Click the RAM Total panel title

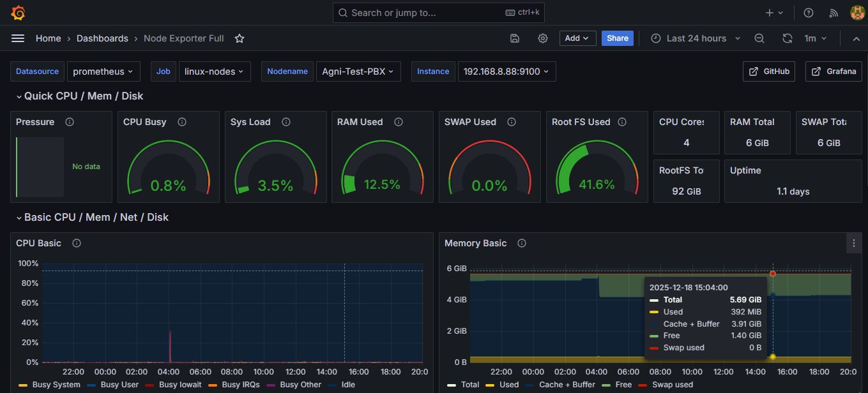pyautogui.click(x=752, y=122)
